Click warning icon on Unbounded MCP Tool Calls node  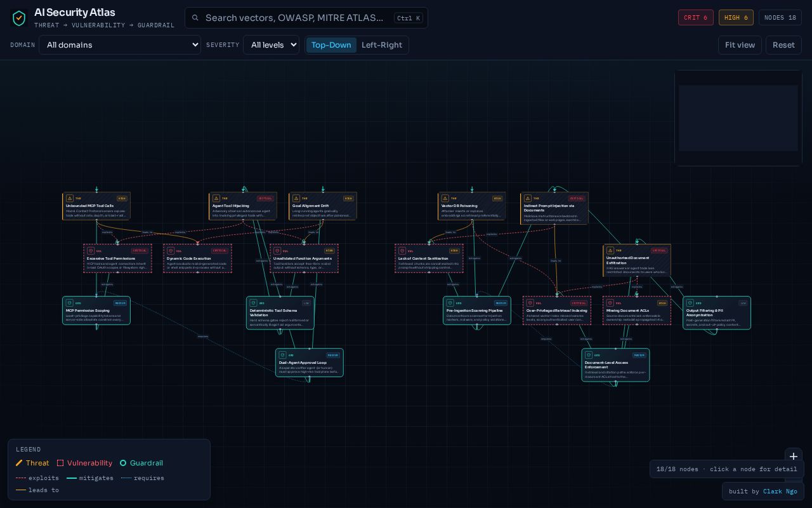(x=70, y=198)
